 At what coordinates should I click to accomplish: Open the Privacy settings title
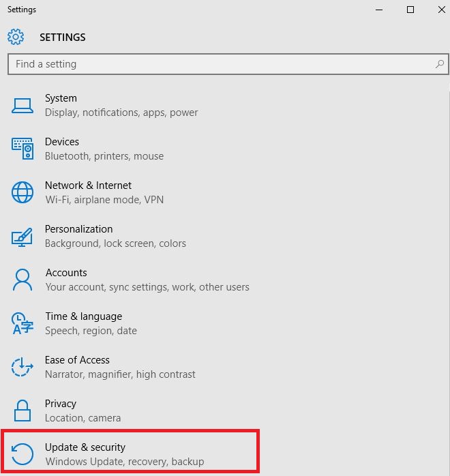point(61,404)
